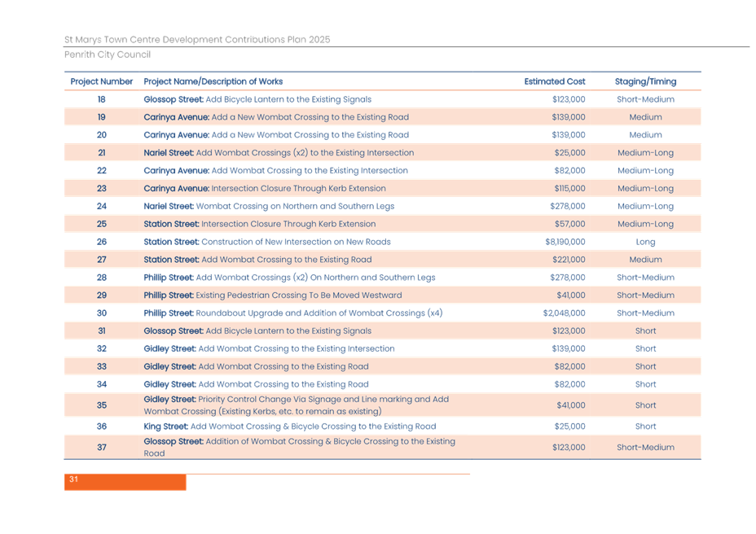Screen dimensions: 756x534
Task: Click the $25,000 estimated cost value
Action: (x=569, y=153)
